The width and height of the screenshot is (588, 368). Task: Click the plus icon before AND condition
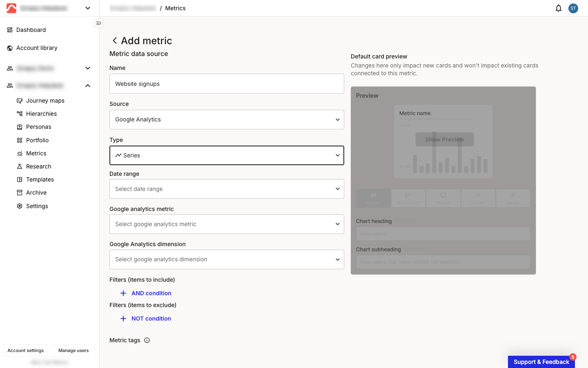click(x=123, y=293)
